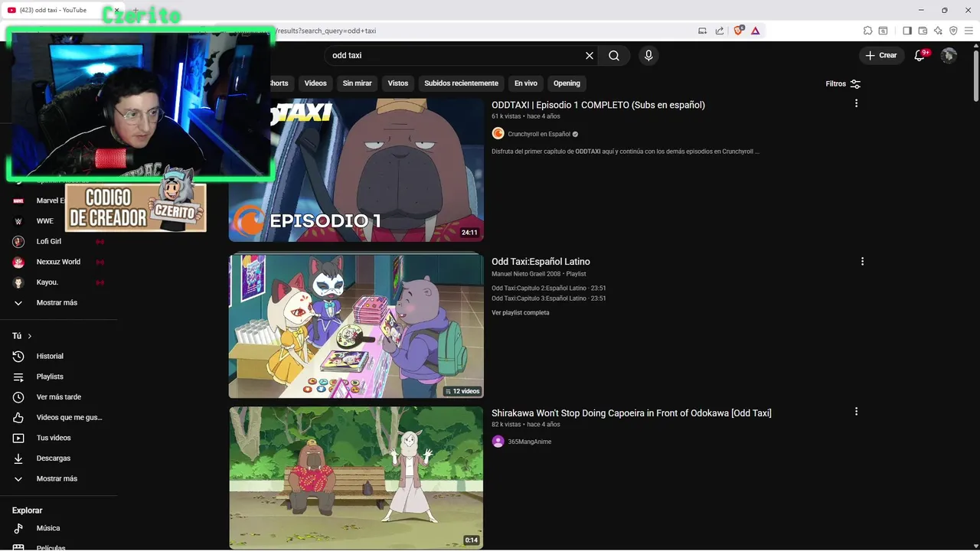Viewport: 980px width, 551px height.
Task: Click the magnifying glass search button
Action: pos(614,55)
